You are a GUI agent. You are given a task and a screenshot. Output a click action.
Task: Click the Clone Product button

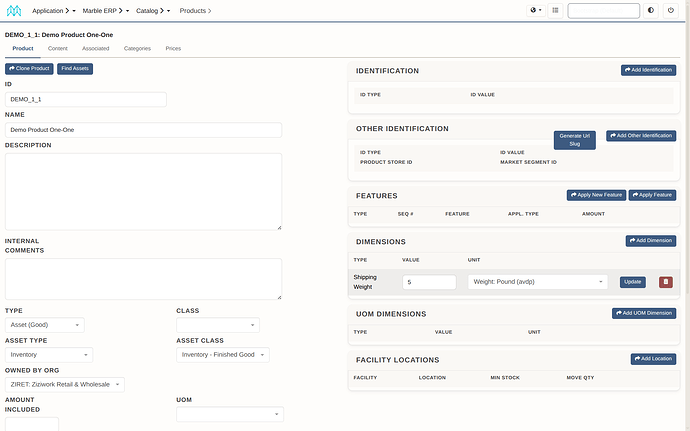point(29,69)
